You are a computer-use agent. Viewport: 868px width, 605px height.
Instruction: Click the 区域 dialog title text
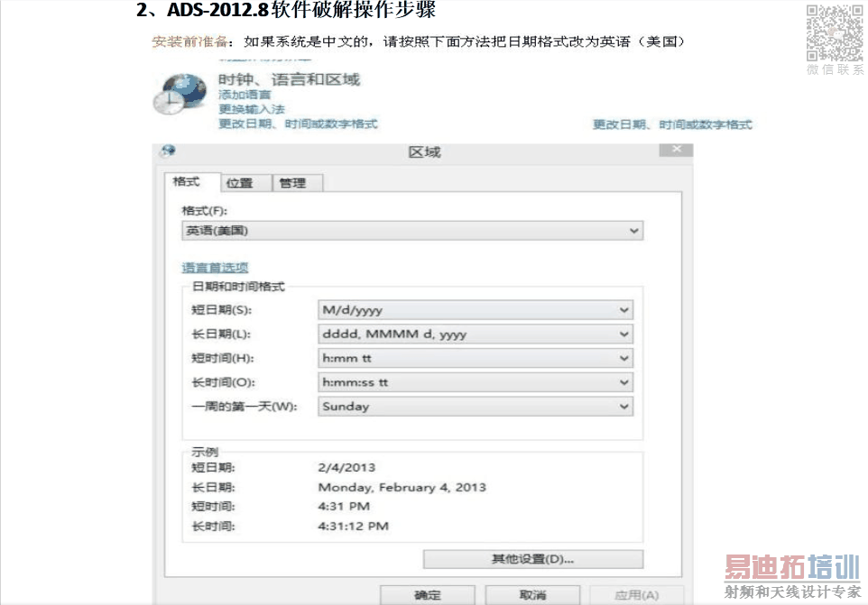(x=424, y=152)
